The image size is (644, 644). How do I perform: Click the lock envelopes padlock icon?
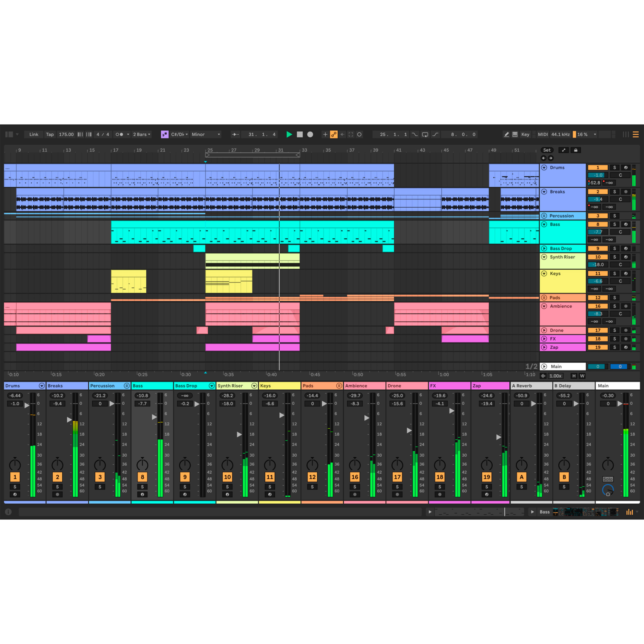click(576, 150)
